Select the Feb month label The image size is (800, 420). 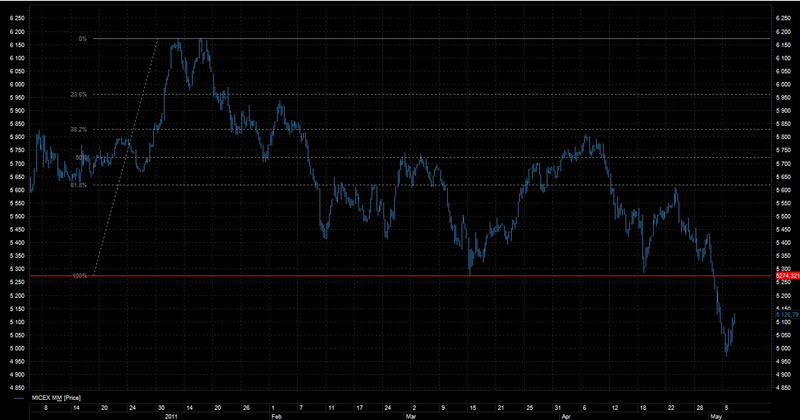pos(276,416)
